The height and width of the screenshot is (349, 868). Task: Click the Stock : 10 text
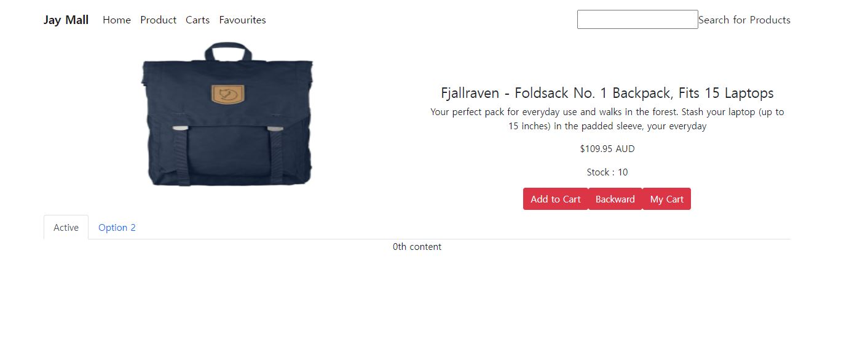coord(607,172)
